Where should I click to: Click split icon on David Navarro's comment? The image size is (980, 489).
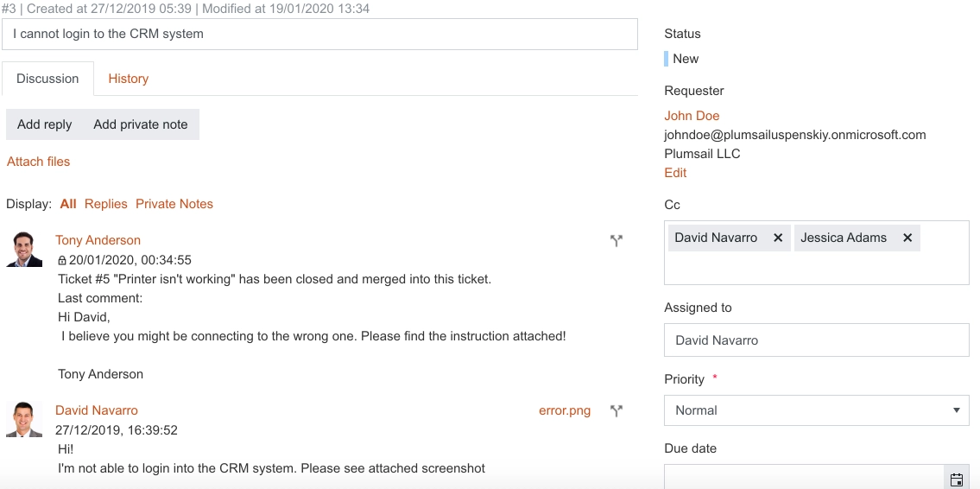coord(616,411)
